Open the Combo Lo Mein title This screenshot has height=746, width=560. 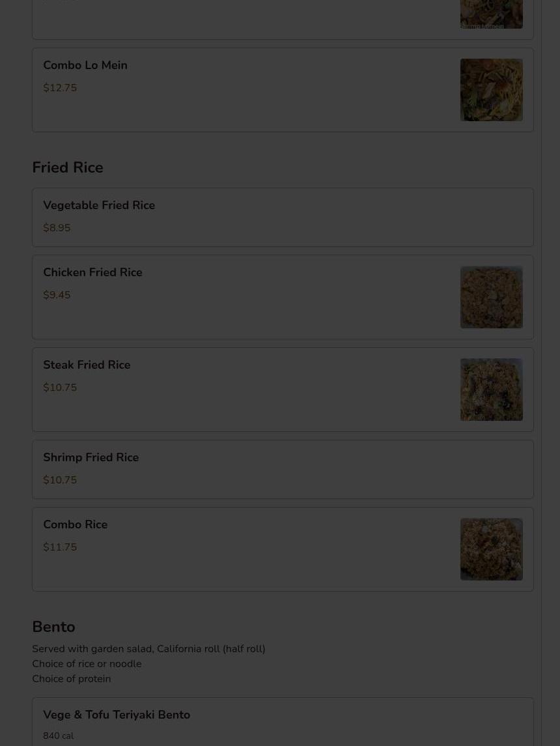pos(85,65)
